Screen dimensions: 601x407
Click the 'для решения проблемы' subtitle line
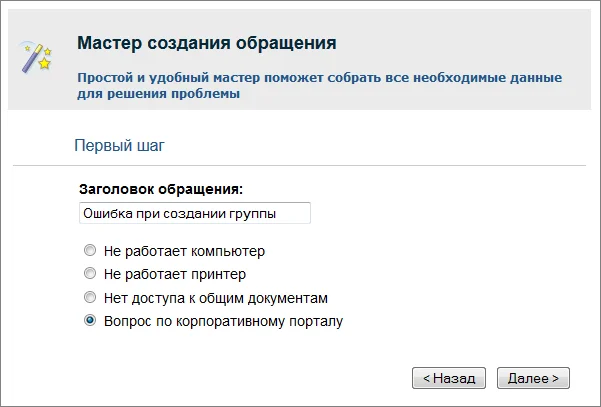158,94
